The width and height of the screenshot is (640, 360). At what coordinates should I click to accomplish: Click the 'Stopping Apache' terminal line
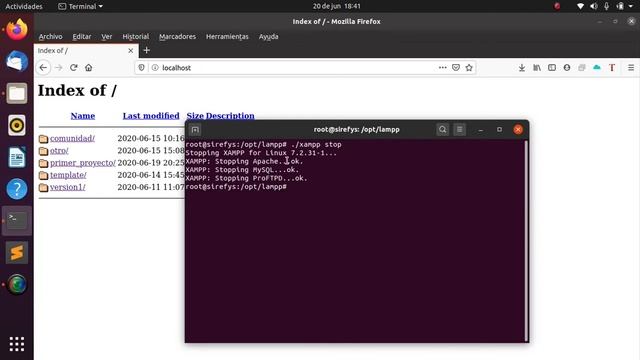244,162
